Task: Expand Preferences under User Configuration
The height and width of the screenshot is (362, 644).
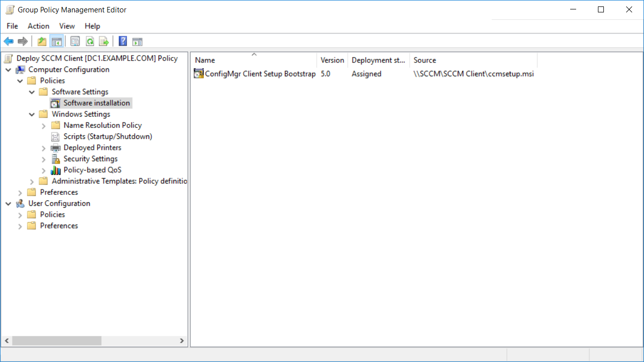Action: (20, 226)
